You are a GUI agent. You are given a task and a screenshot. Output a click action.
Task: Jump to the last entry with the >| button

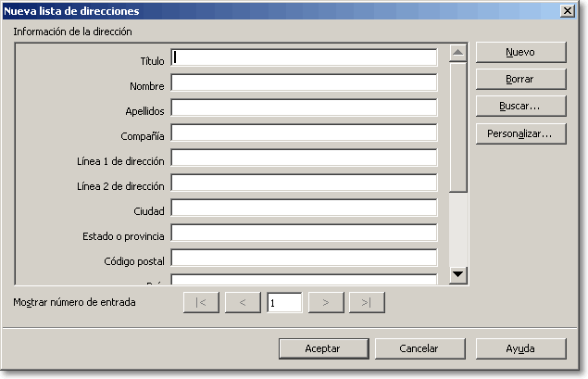point(367,302)
